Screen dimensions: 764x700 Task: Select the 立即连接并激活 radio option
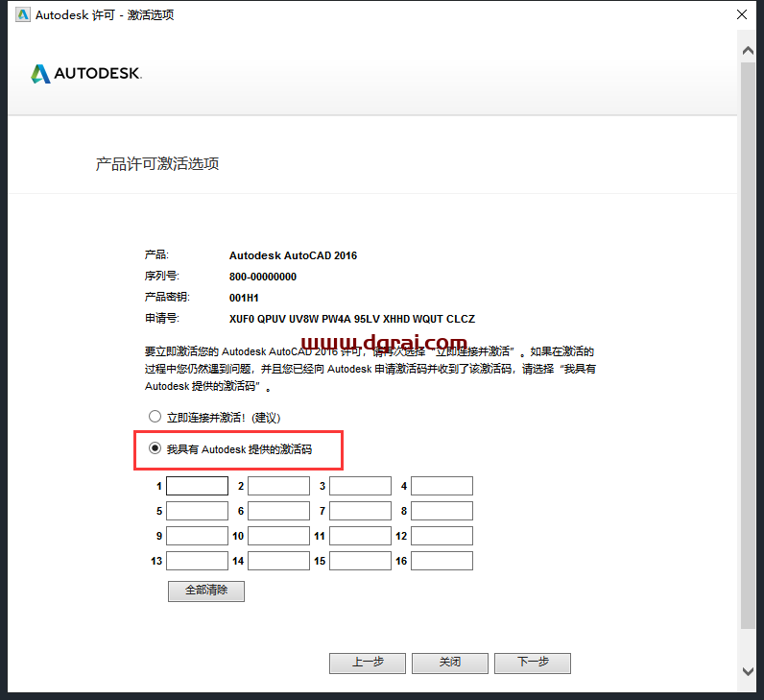point(155,417)
